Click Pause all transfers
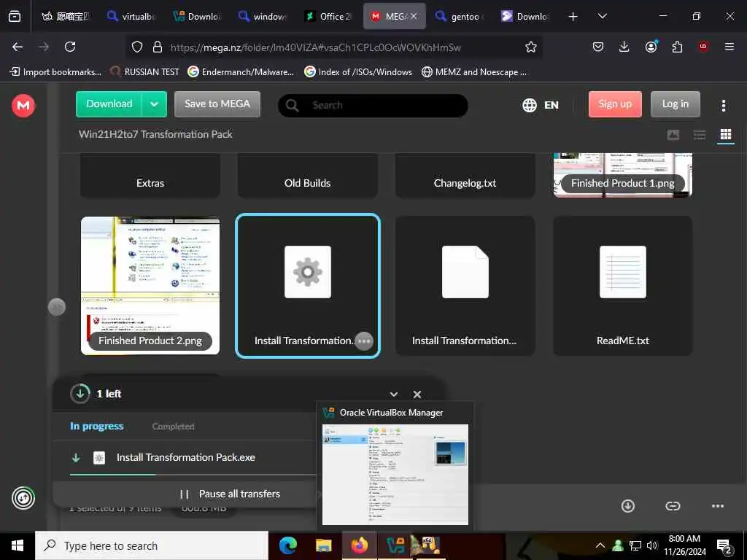 coord(231,494)
